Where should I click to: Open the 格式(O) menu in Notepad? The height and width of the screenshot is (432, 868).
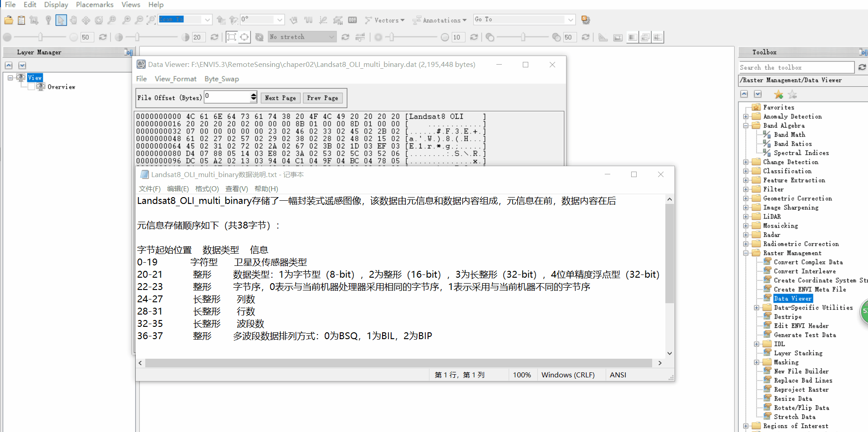(207, 188)
